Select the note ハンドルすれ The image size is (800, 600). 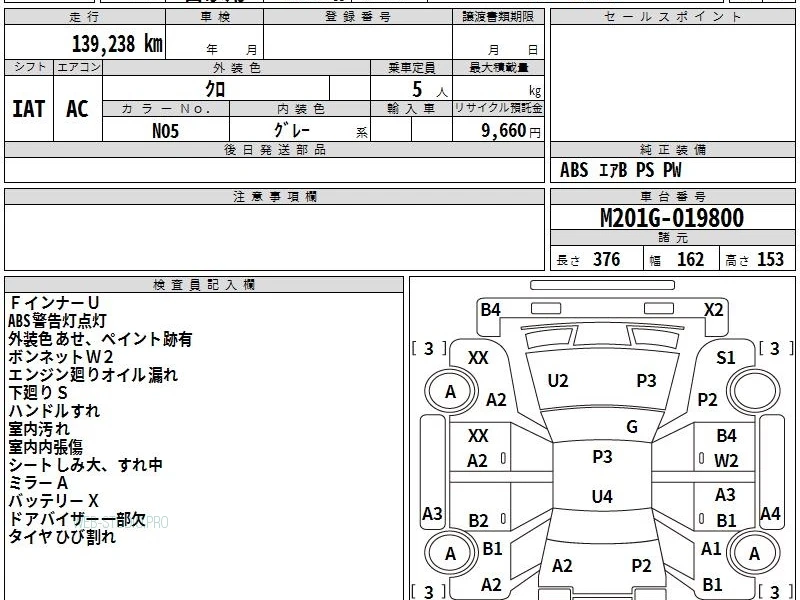click(x=54, y=411)
